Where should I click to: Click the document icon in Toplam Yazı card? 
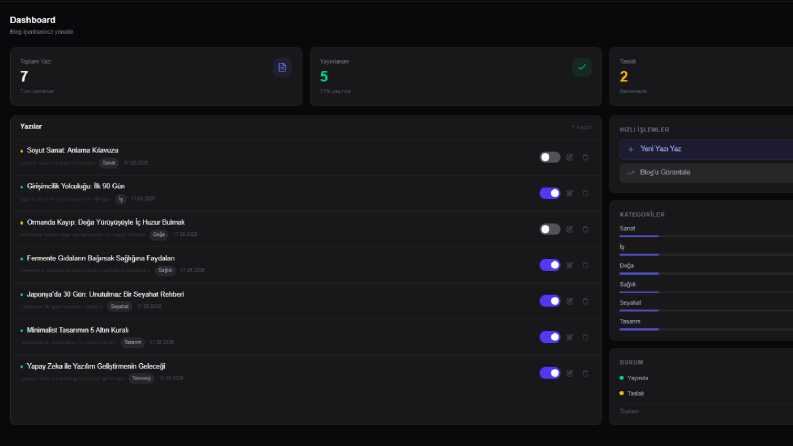coord(282,67)
